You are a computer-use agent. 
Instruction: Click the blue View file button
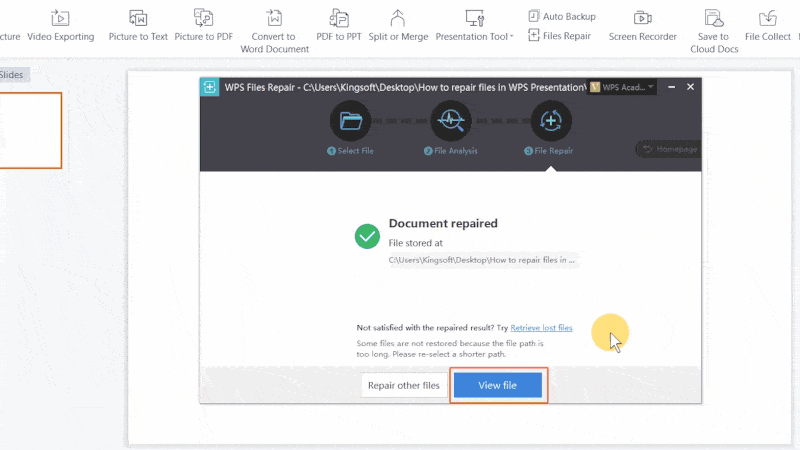point(497,385)
